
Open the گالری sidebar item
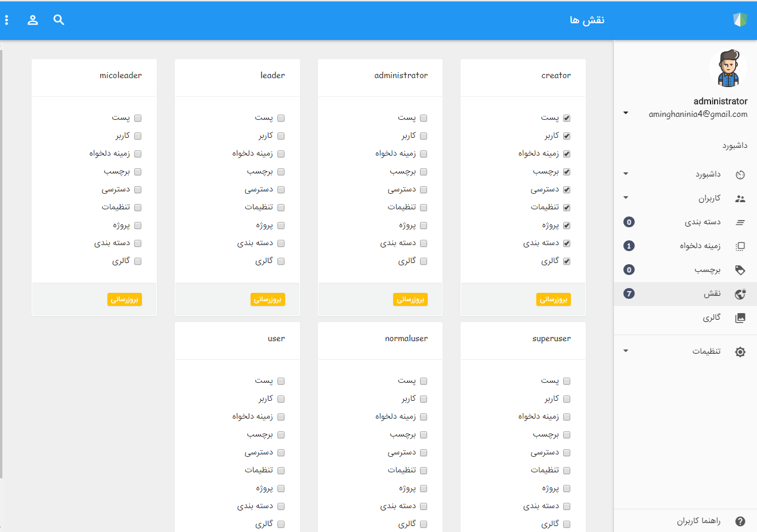coord(685,318)
